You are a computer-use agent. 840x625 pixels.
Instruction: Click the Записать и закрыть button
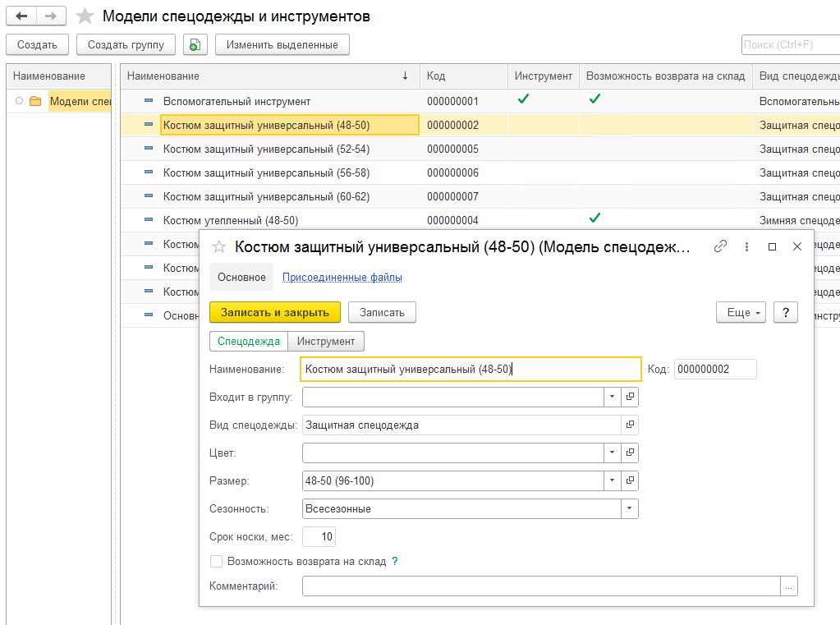(275, 312)
